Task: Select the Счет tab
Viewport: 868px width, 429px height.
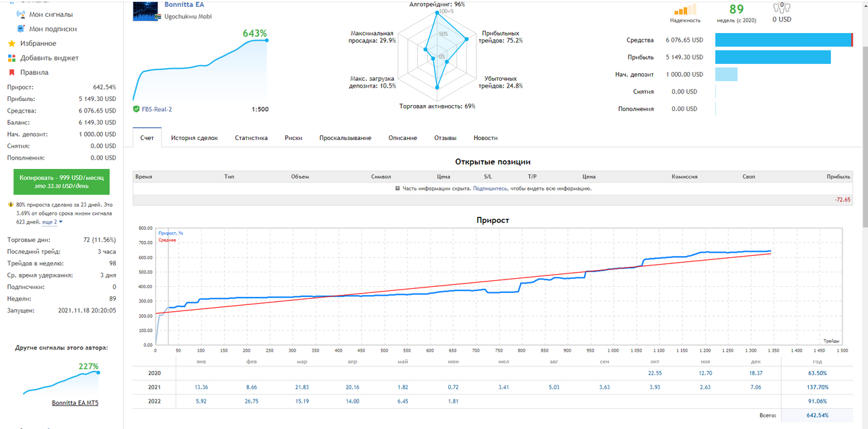Action: coord(147,138)
